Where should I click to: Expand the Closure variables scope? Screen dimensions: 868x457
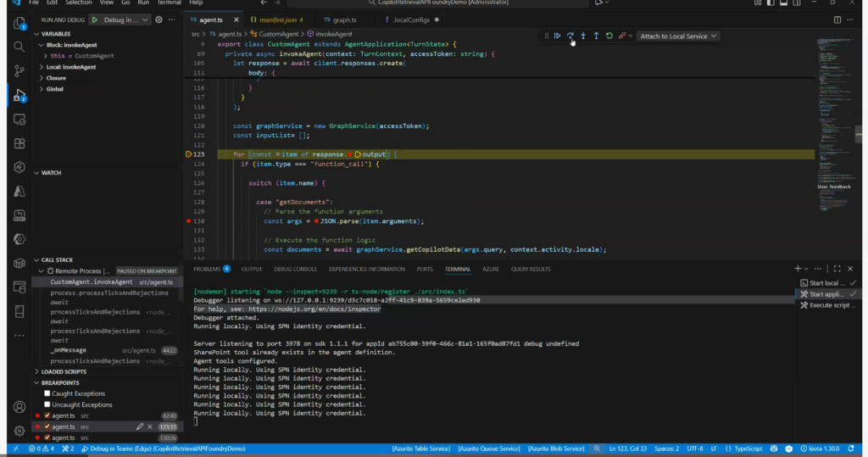click(56, 77)
